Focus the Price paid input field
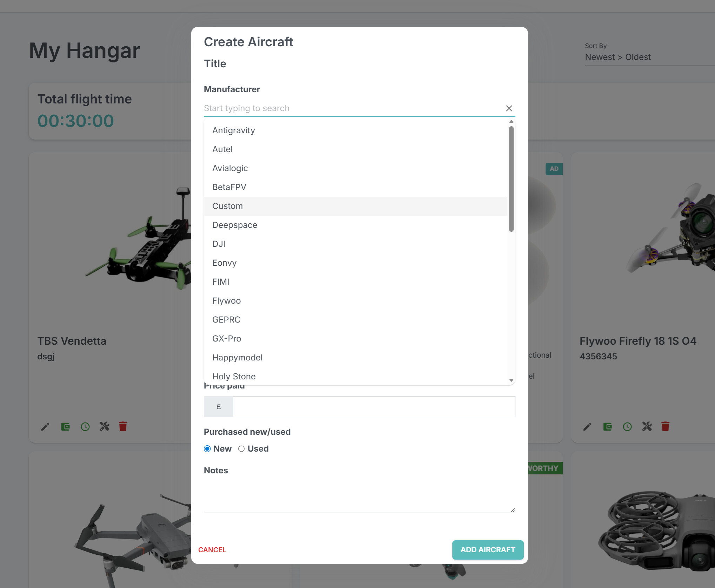Screen dimensions: 715x588 click(374, 407)
